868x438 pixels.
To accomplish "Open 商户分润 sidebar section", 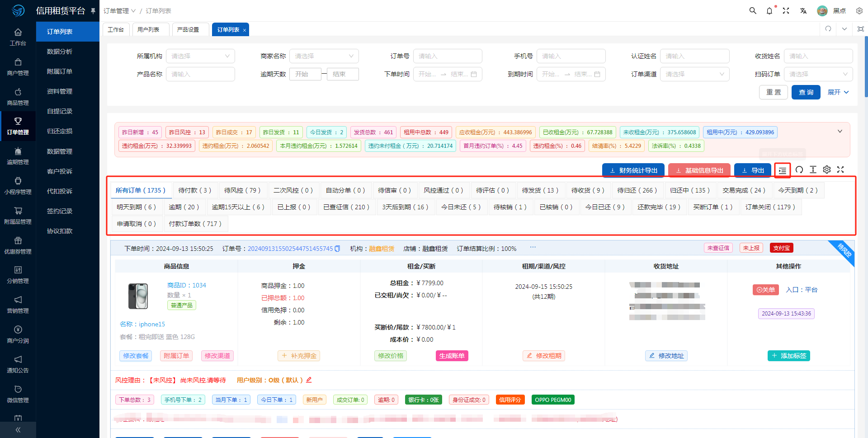I will (x=18, y=334).
